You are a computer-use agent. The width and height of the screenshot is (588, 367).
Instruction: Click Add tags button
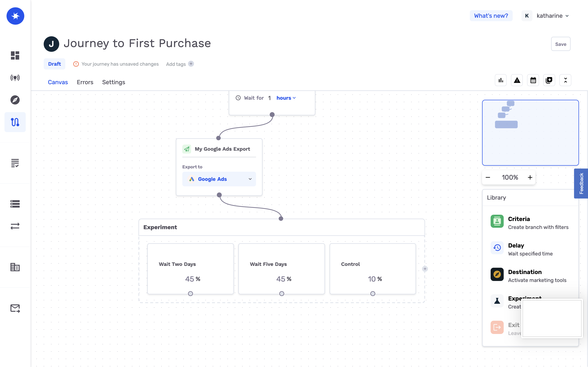click(x=191, y=64)
